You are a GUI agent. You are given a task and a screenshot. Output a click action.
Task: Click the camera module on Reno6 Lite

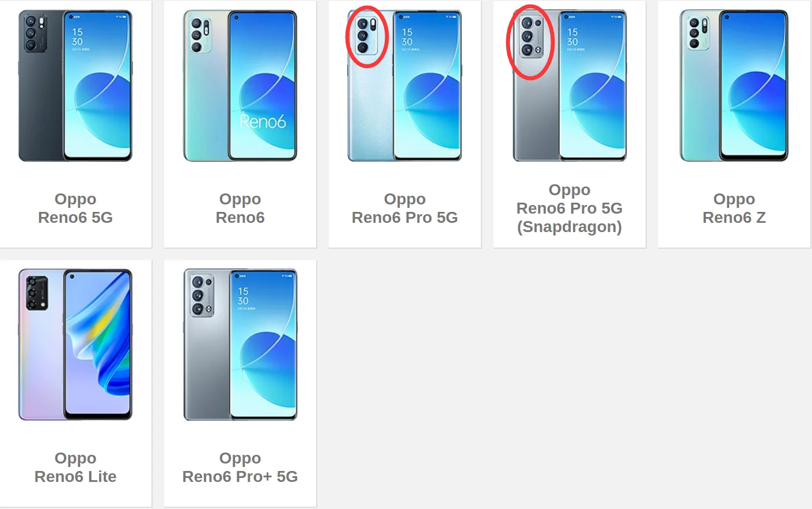pos(37,293)
